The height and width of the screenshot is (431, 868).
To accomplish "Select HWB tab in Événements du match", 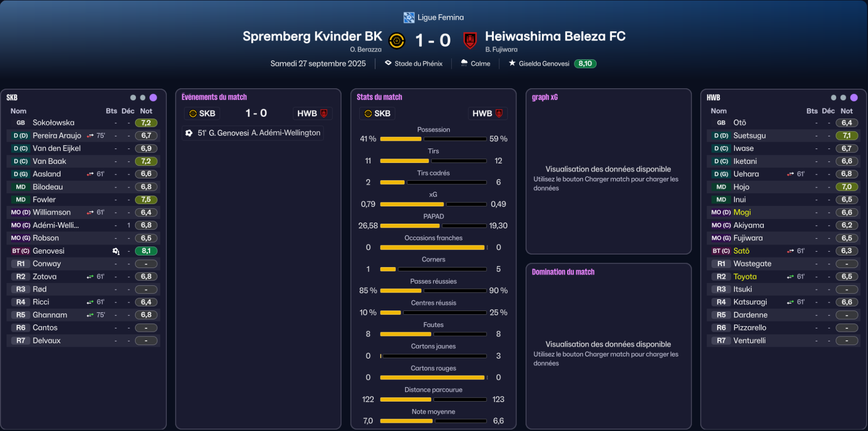I will [312, 113].
